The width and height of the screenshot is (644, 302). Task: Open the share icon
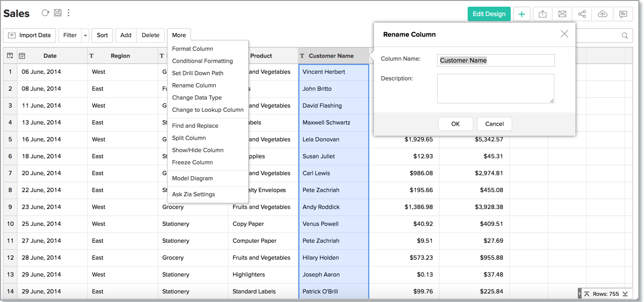coord(582,14)
